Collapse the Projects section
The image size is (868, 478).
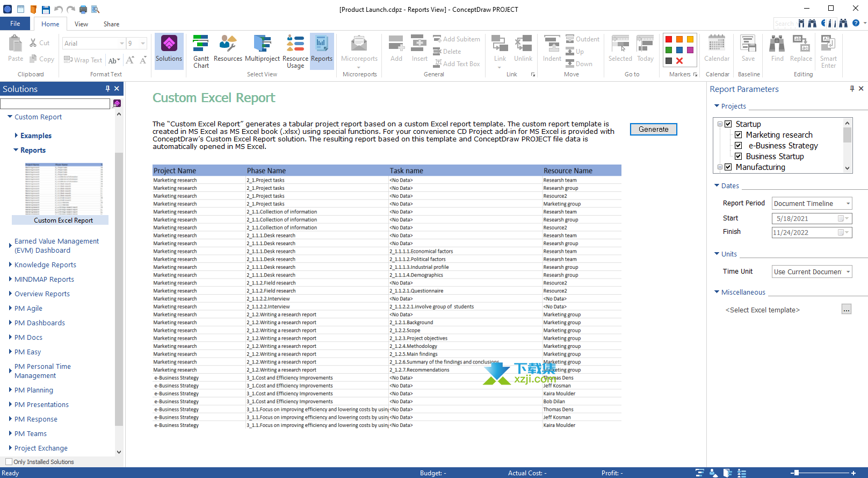click(717, 106)
